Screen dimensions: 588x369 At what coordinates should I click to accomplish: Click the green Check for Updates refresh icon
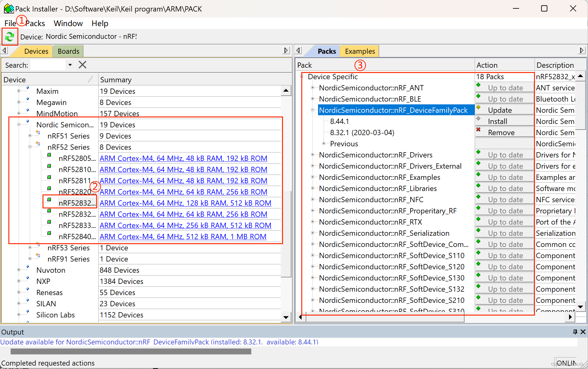(10, 37)
